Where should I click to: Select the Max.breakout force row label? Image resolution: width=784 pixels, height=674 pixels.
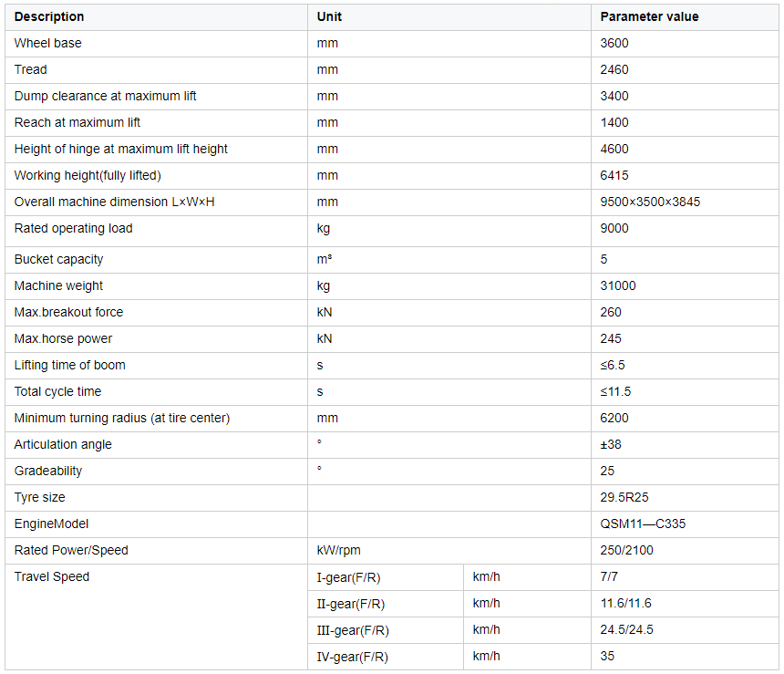68,312
